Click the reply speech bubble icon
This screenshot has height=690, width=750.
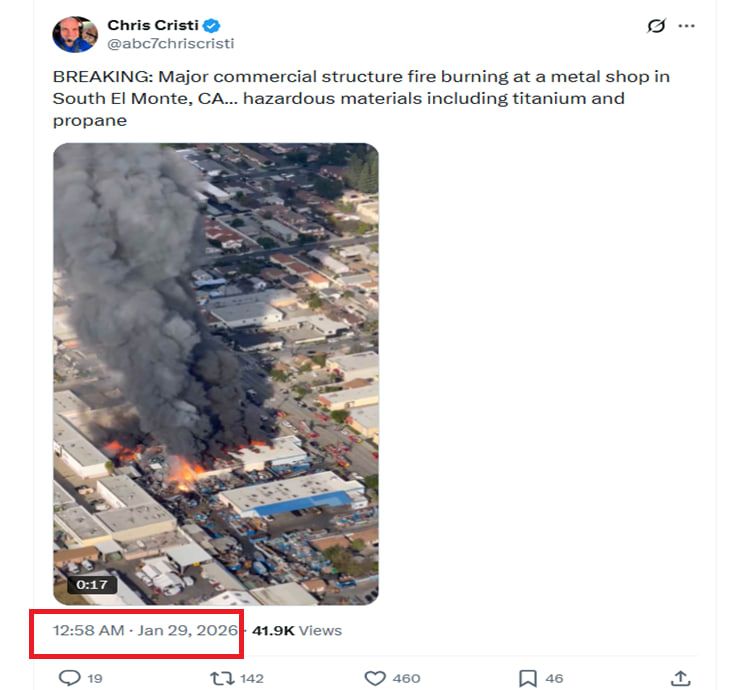69,678
